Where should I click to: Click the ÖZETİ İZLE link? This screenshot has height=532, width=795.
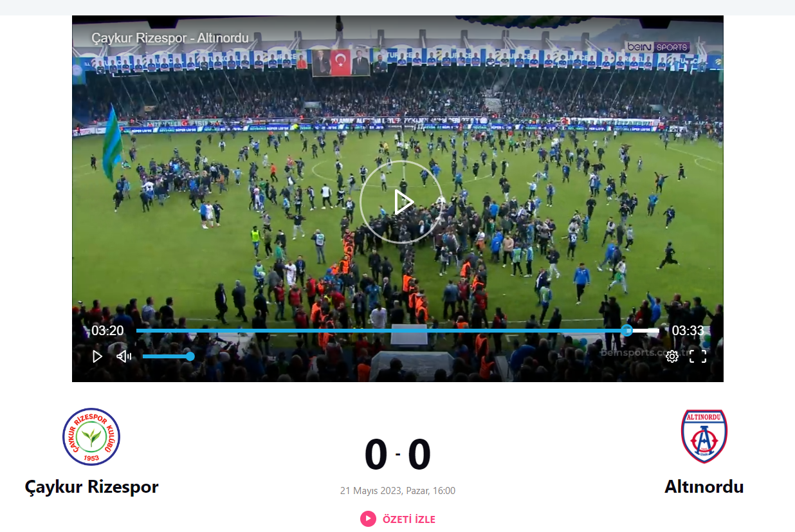(409, 519)
